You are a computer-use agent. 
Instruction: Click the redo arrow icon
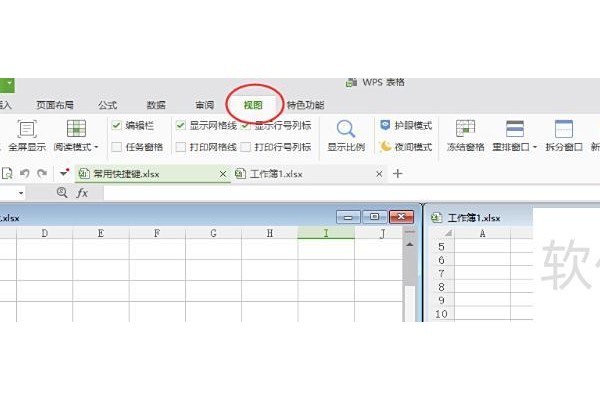point(42,173)
